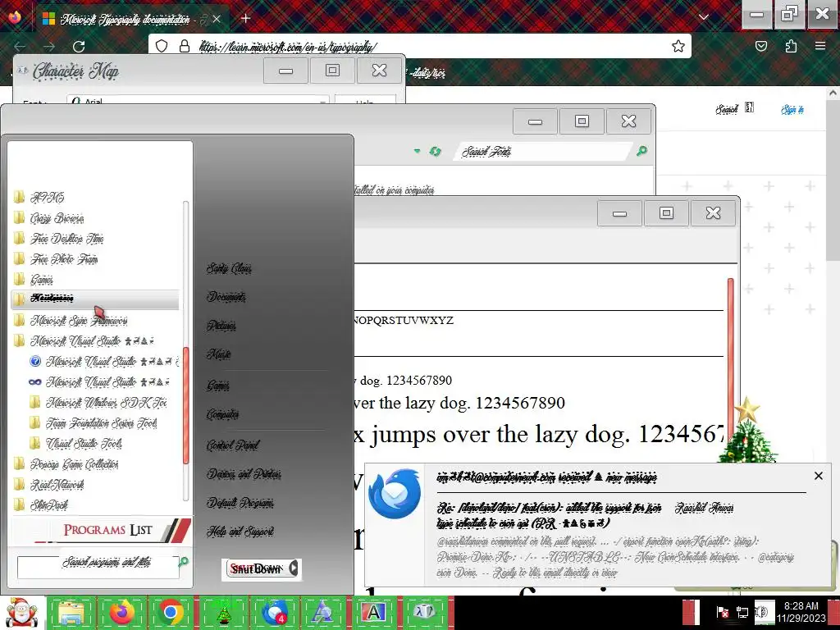Open the Santa Claus Start button
The image size is (840, 630).
[21, 613]
